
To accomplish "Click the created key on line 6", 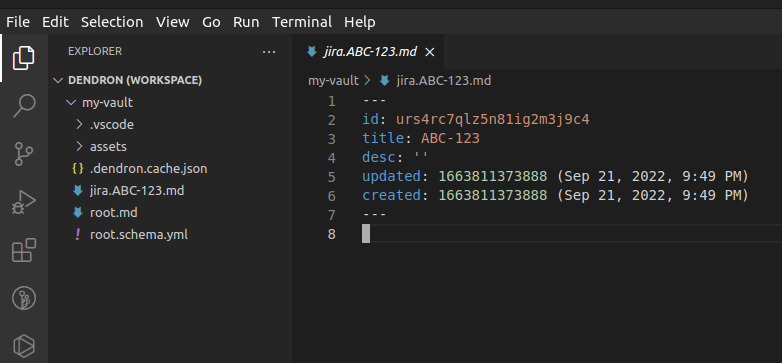I will point(391,195).
